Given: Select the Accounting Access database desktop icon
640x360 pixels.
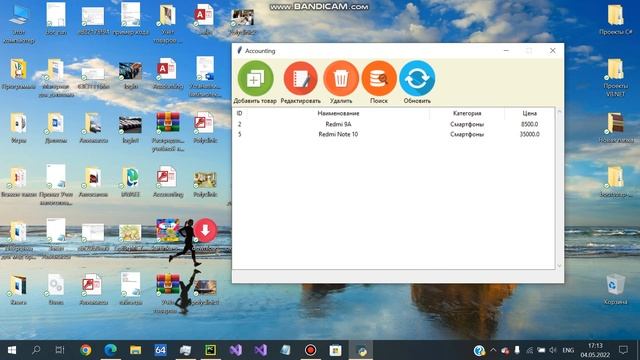Looking at the screenshot, I should coord(168,74).
